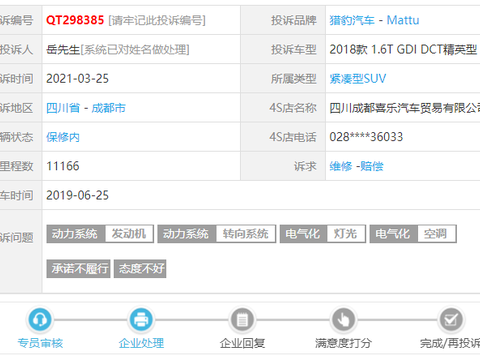Screen dimensions: 480x360
Task: Click the 企业回复 notepad step icon
Action: click(x=242, y=320)
